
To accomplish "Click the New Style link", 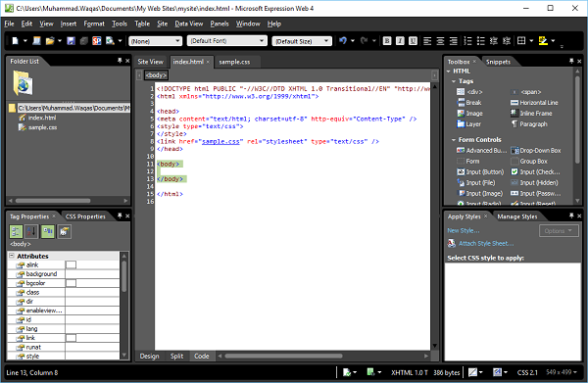I will pos(464,231).
